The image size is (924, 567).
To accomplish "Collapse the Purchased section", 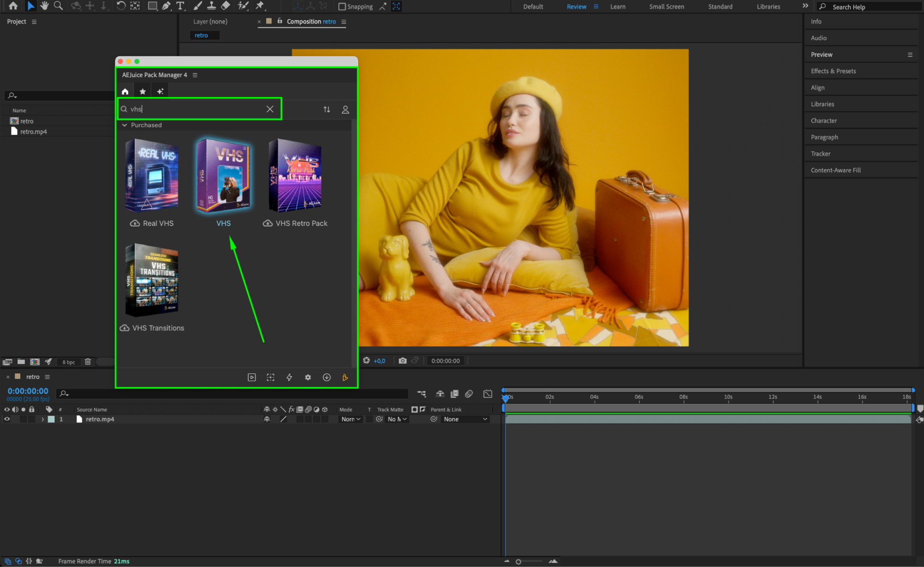I will (125, 125).
